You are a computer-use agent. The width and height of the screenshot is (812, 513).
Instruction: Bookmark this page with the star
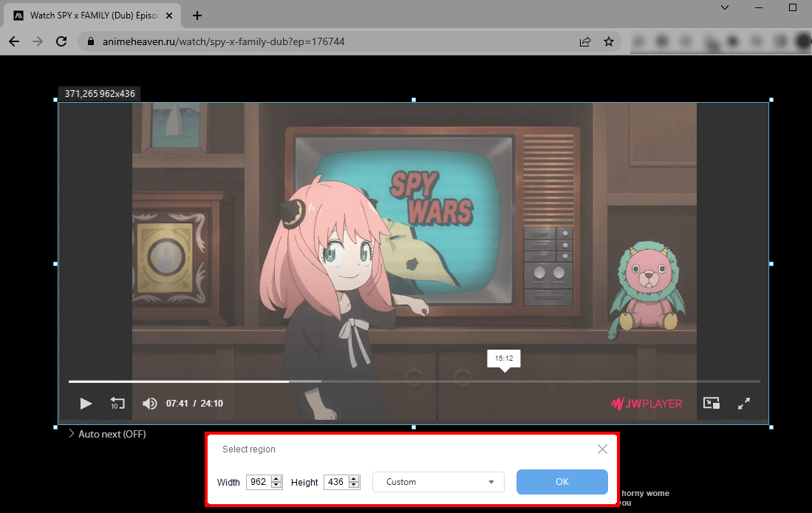tap(609, 41)
